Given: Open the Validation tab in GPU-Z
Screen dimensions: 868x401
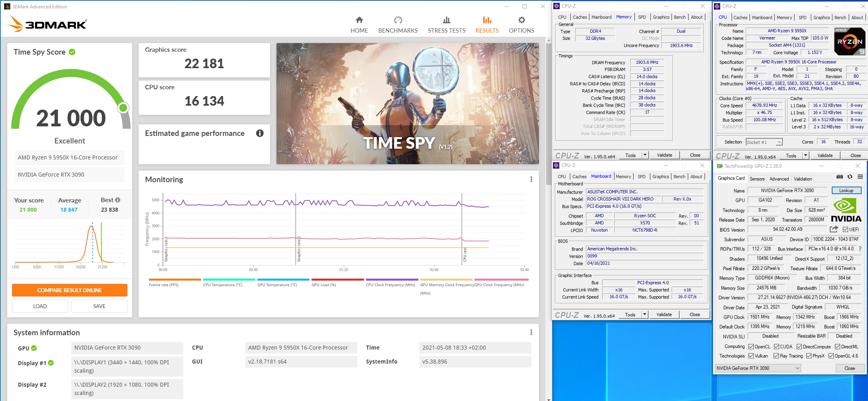Looking at the screenshot, I should [803, 179].
